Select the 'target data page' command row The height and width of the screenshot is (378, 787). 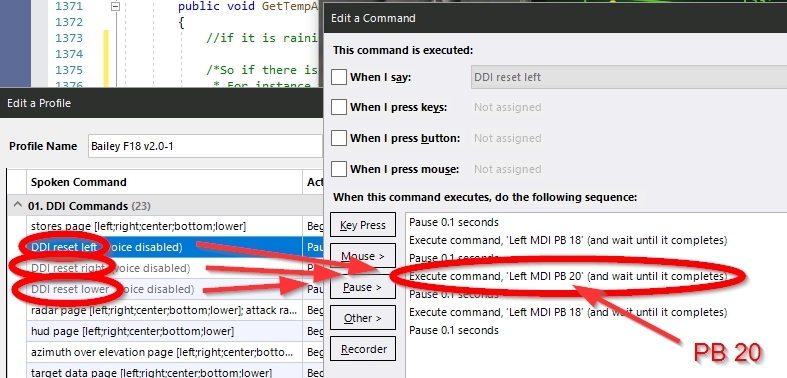(165, 372)
